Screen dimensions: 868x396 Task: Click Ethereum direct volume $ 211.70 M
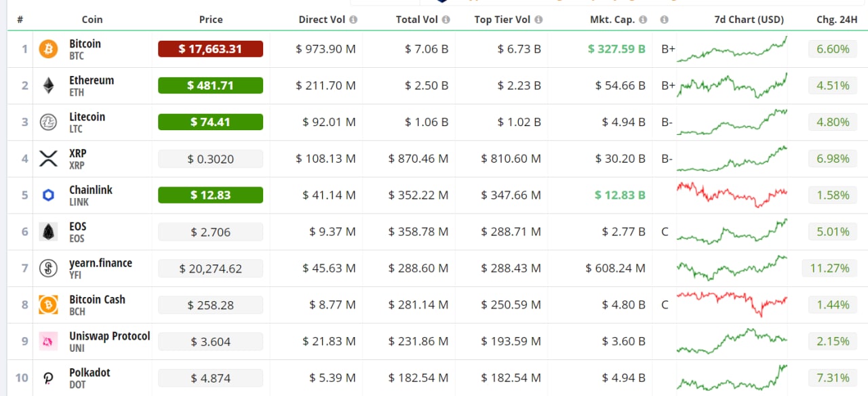click(325, 85)
